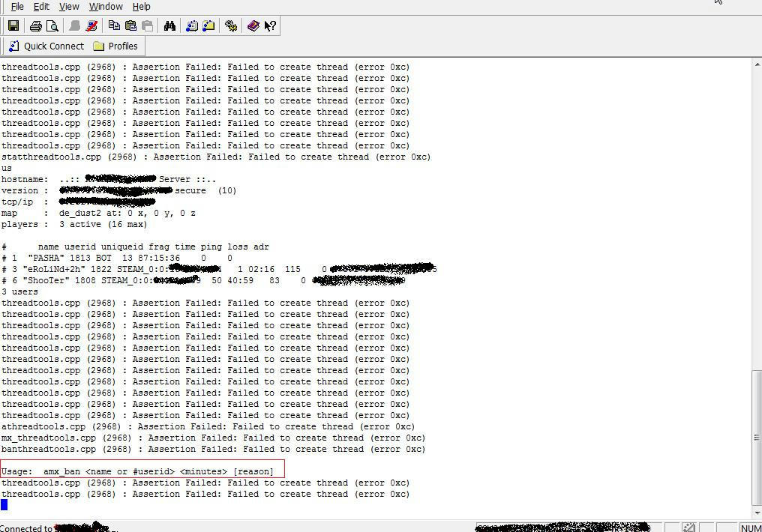This screenshot has width=762, height=532.
Task: Open Print Preview magnifier page icon
Action: click(x=52, y=25)
